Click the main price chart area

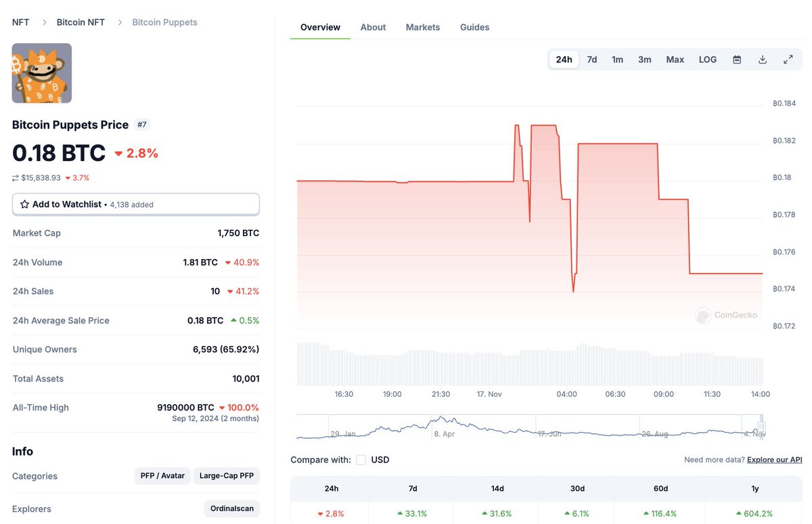coord(530,216)
